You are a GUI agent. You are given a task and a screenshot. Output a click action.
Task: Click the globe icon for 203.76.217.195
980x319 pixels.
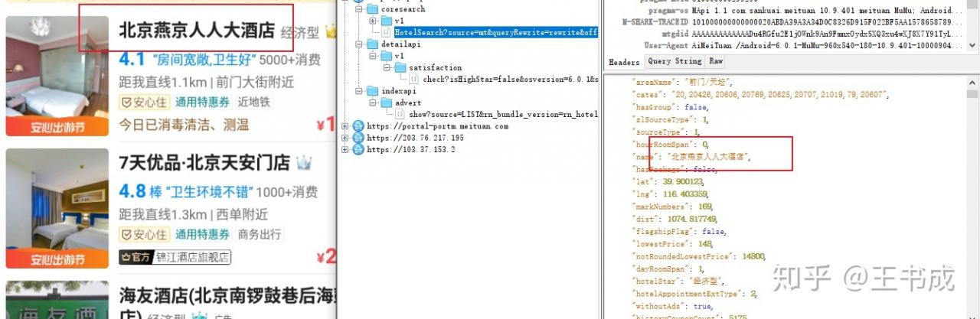click(358, 138)
